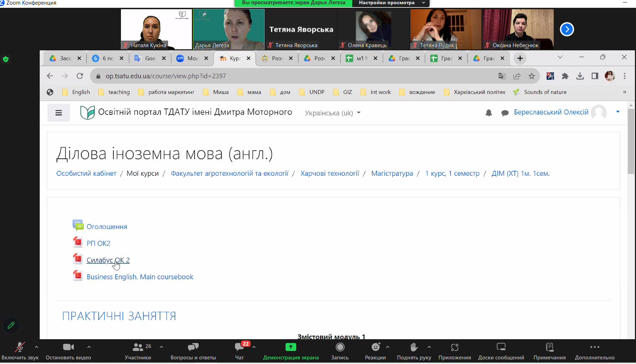This screenshot has height=364, width=636.
Task: Unmute microphone in Zoom
Action: 20,347
